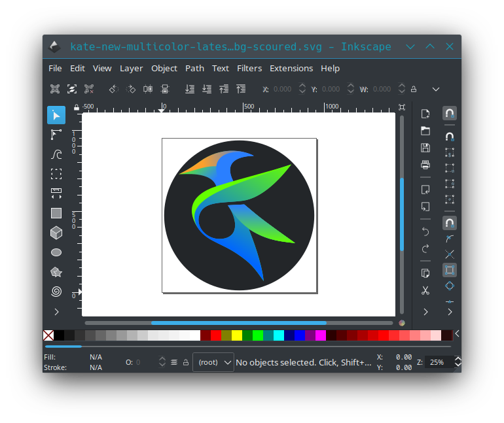Click the Raise selection to top button

click(x=241, y=89)
